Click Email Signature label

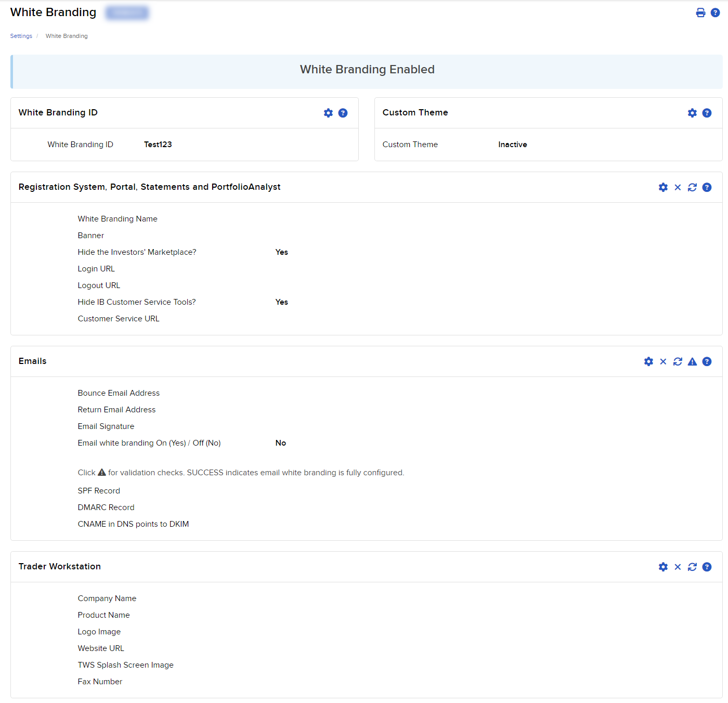(106, 426)
